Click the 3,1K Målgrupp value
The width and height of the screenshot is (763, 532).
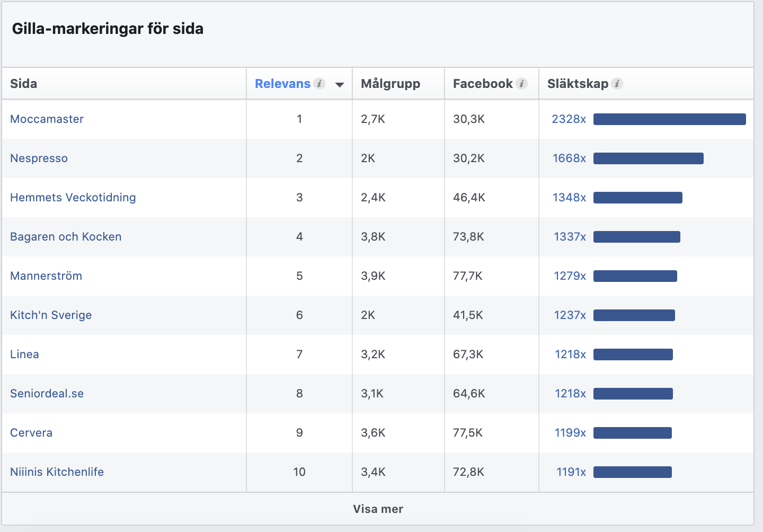click(x=372, y=394)
